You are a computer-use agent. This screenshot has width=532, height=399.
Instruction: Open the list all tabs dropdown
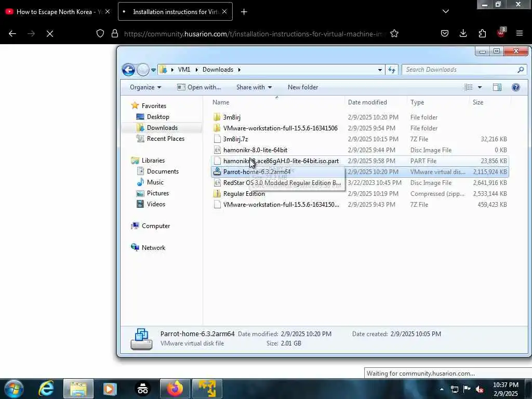[446, 11]
